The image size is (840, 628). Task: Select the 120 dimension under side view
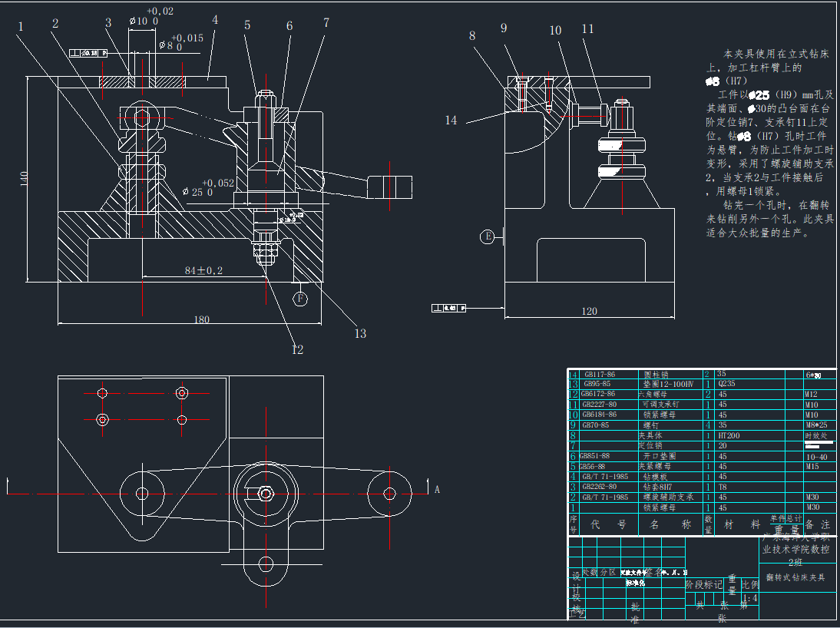pyautogui.click(x=589, y=312)
